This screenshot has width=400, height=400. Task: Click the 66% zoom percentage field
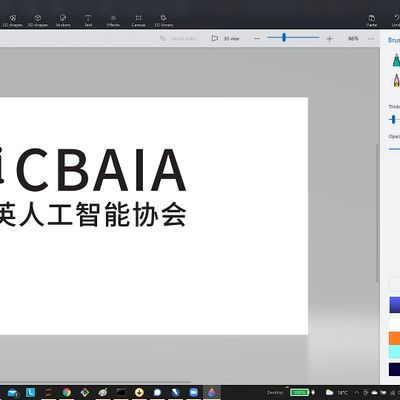(x=353, y=39)
